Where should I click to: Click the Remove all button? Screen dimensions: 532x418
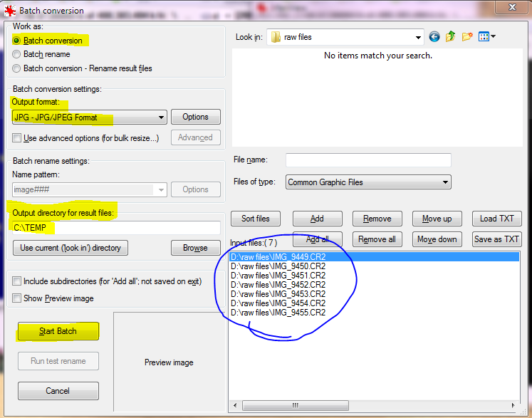pyautogui.click(x=377, y=239)
